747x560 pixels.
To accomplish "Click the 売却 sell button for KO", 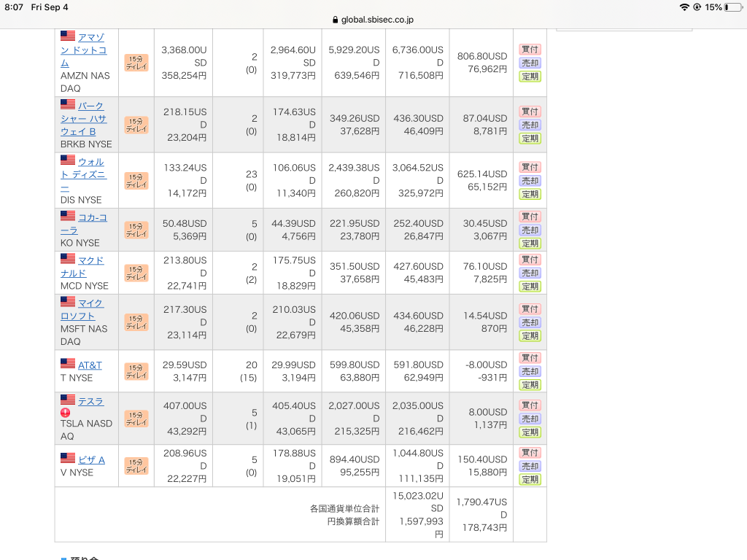I will 530,230.
